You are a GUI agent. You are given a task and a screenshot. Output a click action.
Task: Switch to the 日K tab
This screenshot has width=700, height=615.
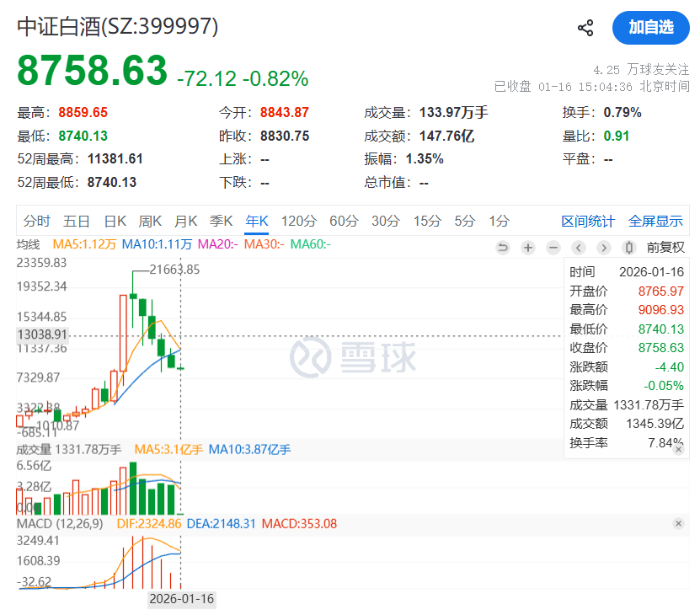coord(115,222)
